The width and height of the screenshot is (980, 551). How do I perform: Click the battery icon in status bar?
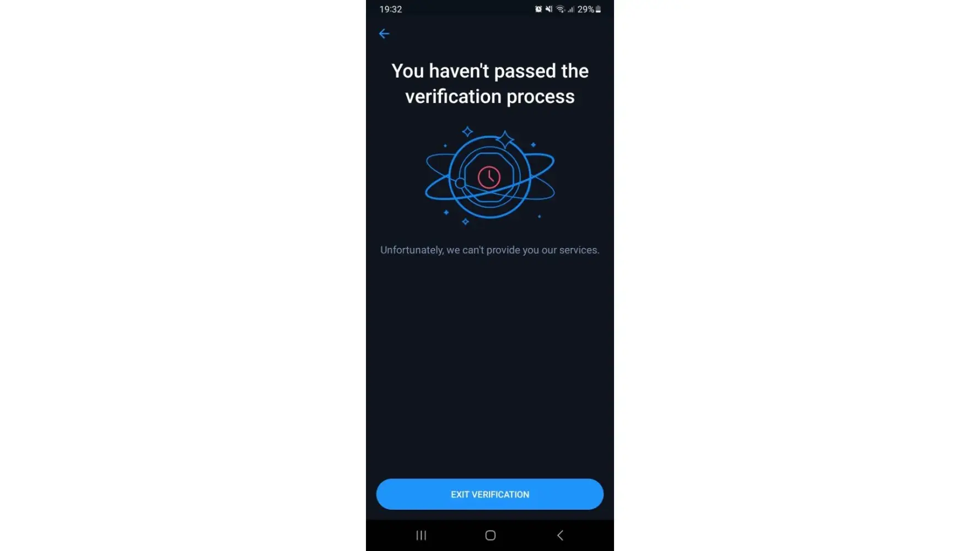pos(598,9)
